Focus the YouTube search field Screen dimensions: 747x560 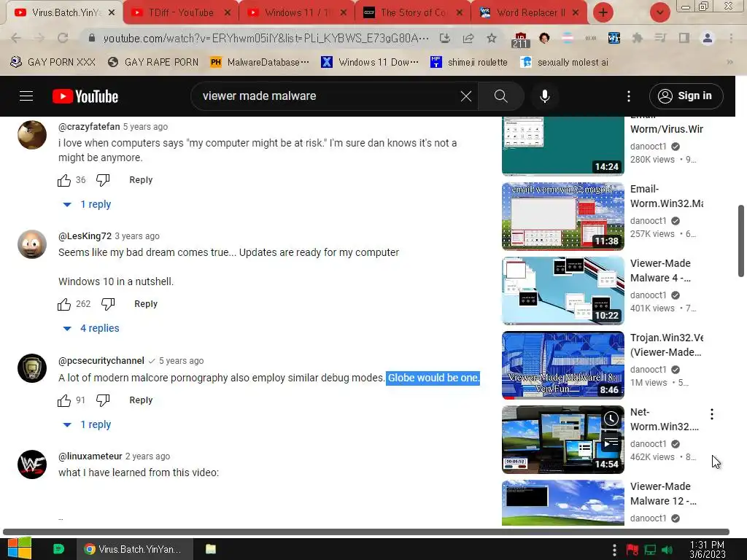(x=329, y=96)
